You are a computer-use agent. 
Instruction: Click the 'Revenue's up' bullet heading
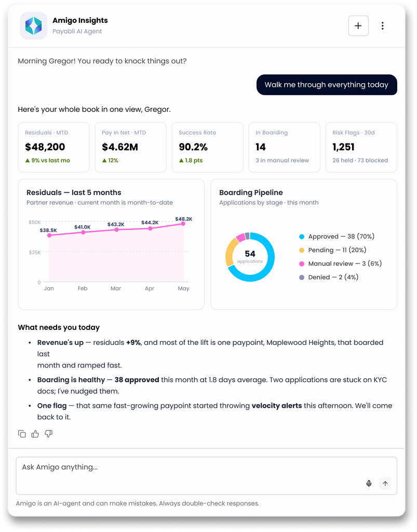60,343
